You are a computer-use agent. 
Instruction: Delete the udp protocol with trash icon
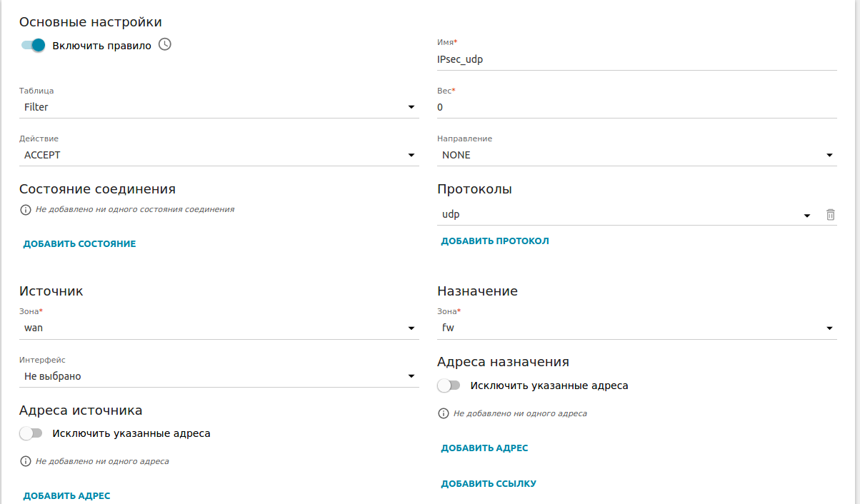[x=830, y=215]
